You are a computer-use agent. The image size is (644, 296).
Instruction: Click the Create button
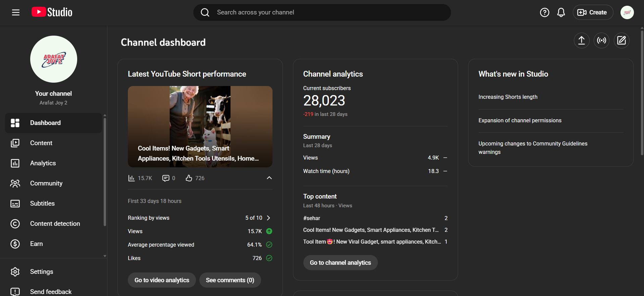point(593,12)
